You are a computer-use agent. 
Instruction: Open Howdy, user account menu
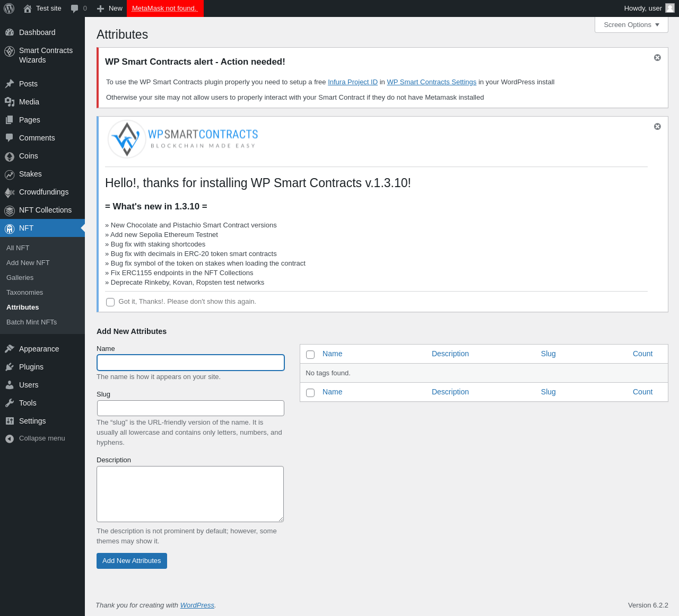(x=649, y=8)
